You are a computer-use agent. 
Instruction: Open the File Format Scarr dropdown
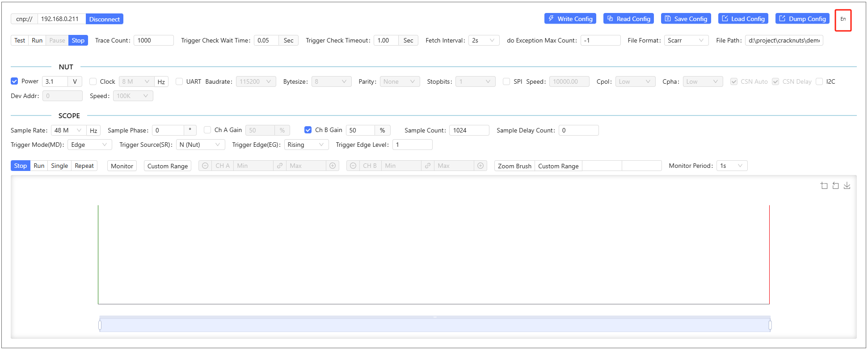point(686,41)
